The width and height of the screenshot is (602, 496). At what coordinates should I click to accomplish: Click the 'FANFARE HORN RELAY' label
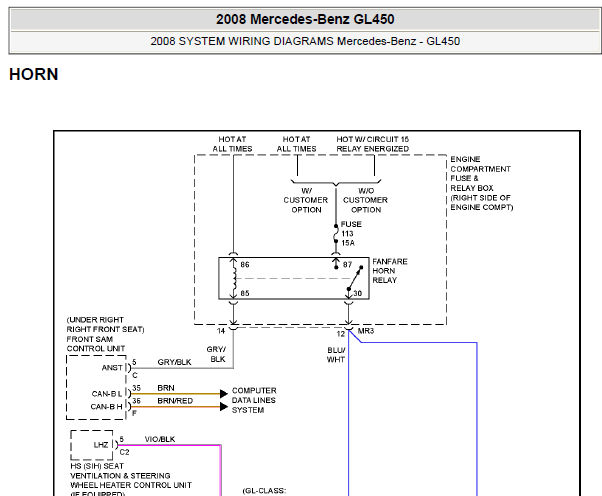pos(390,271)
